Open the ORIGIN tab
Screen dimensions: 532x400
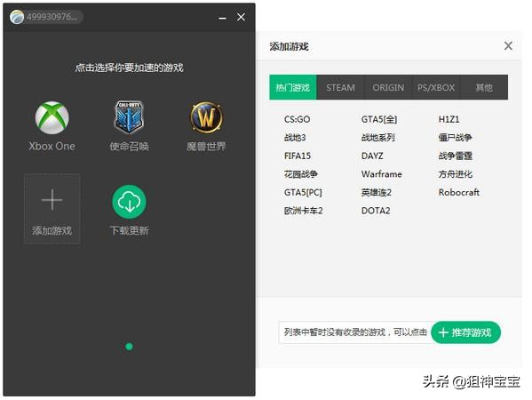point(388,88)
